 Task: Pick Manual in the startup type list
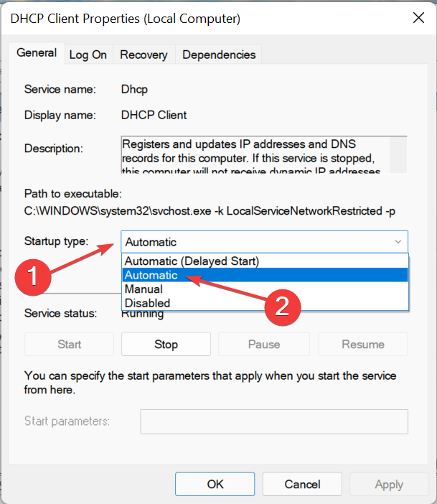tap(144, 289)
